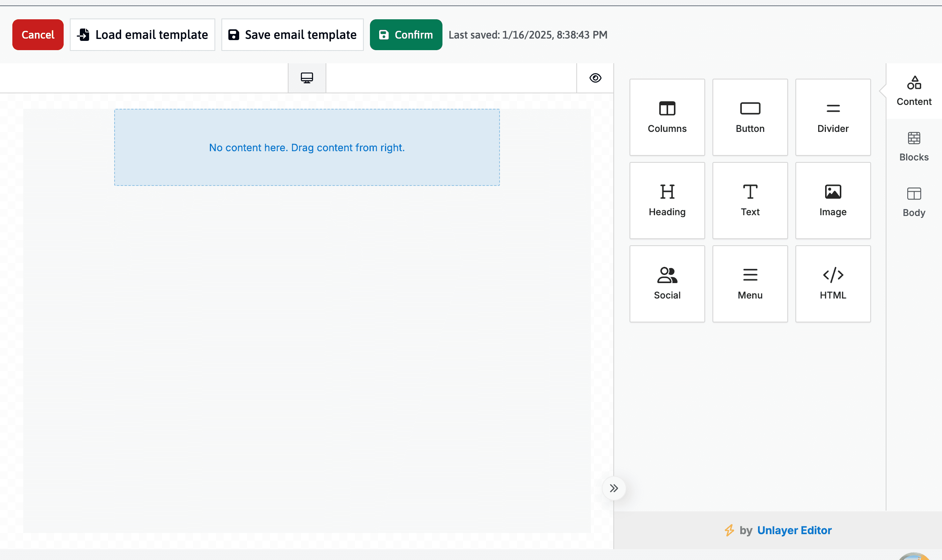Pick the Button content block

click(750, 117)
